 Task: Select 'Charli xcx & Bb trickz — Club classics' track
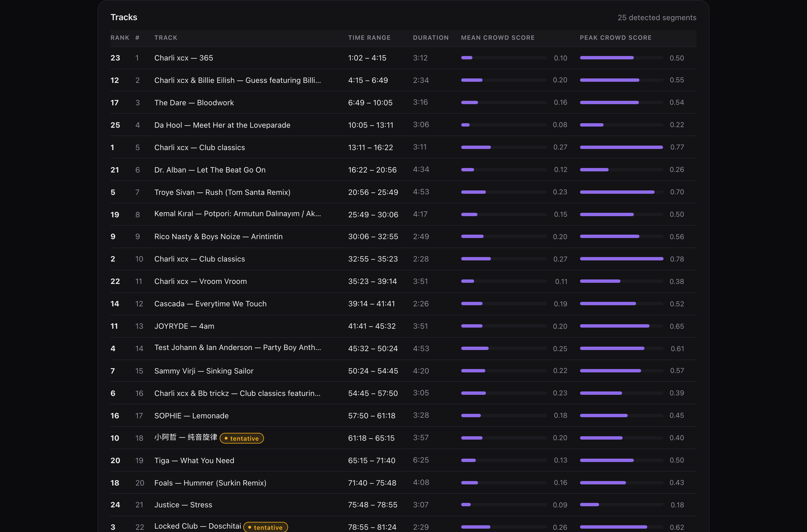tap(237, 393)
